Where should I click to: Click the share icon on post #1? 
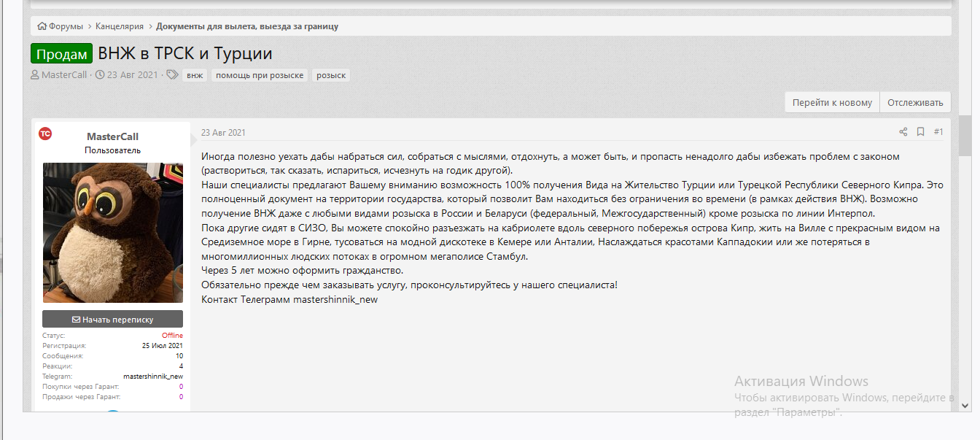tap(903, 132)
